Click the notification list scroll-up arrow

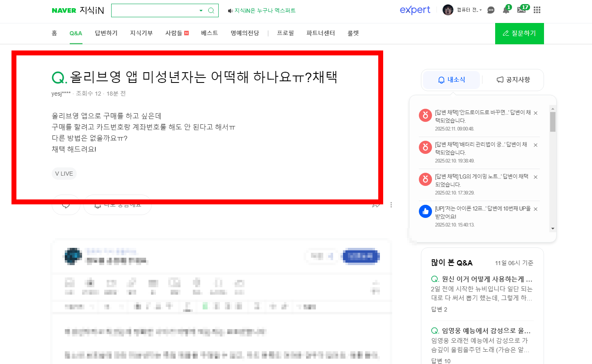point(553,109)
